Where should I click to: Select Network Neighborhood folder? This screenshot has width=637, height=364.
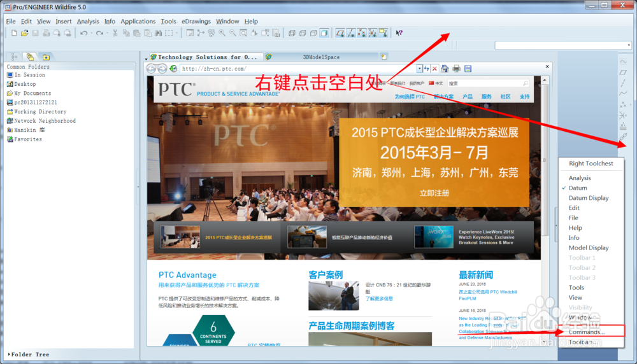click(x=41, y=121)
